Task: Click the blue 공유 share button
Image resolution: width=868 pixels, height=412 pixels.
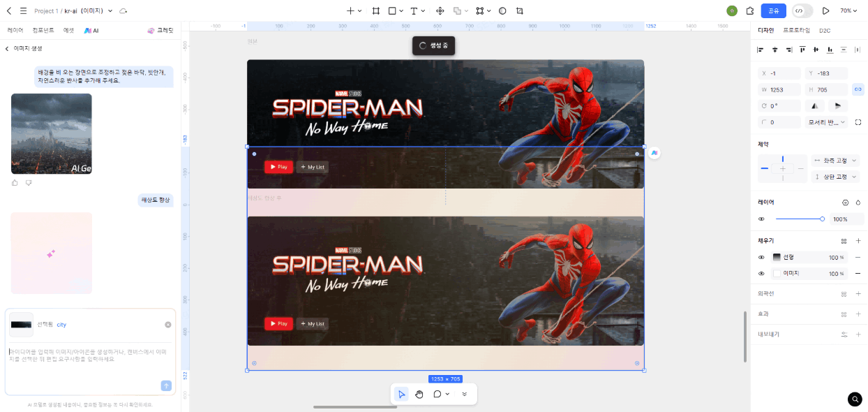Action: coord(774,10)
